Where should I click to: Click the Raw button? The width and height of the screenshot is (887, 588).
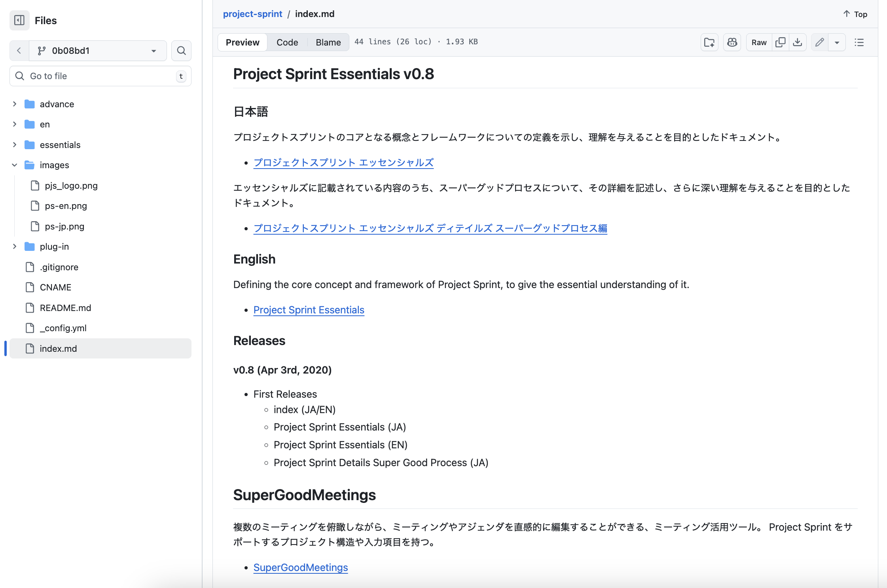pyautogui.click(x=759, y=42)
